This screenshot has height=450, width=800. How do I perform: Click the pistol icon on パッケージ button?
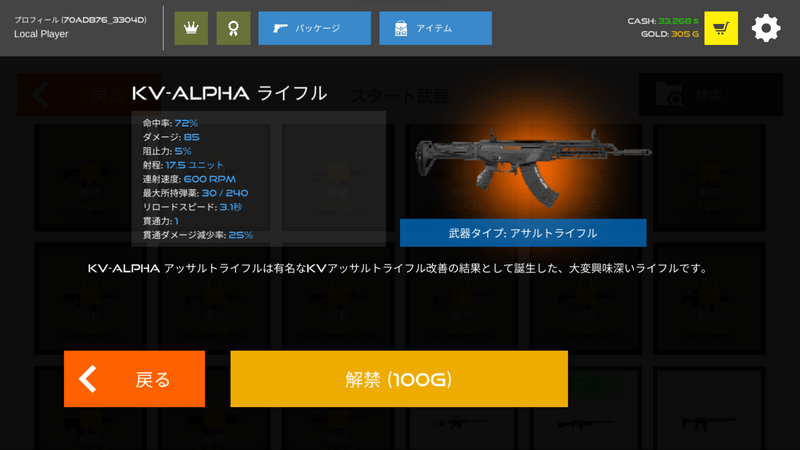280,28
